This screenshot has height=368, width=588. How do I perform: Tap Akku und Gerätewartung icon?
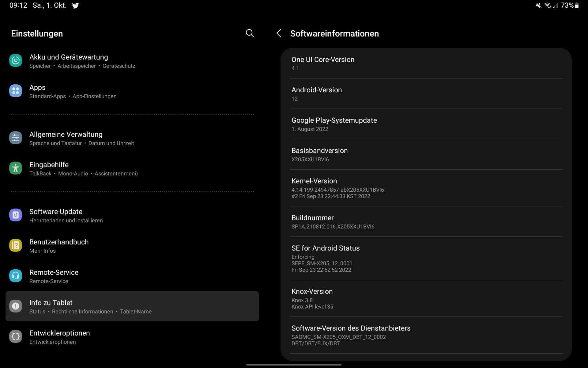pos(16,60)
